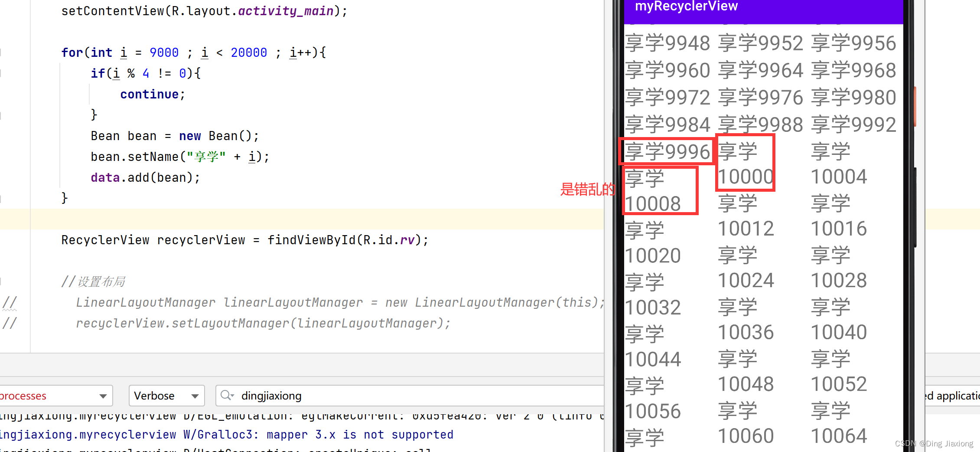980x452 pixels.
Task: Select list item 享学9972
Action: (667, 98)
